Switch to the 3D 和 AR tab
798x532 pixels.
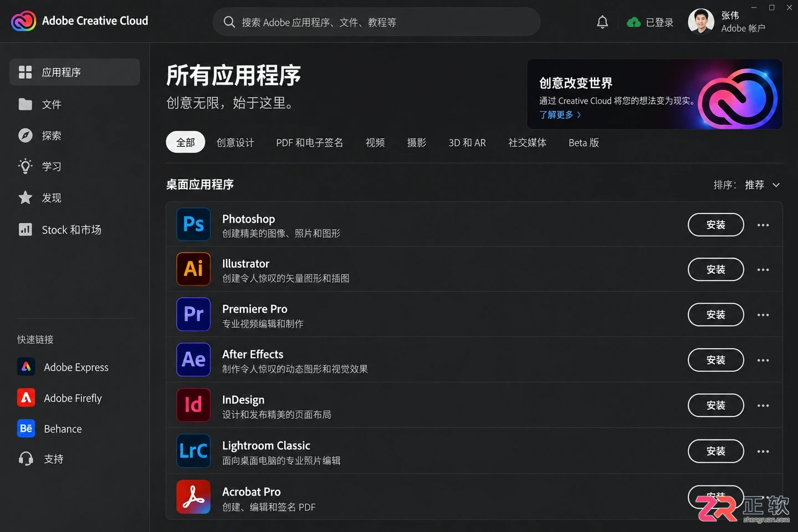pos(467,142)
